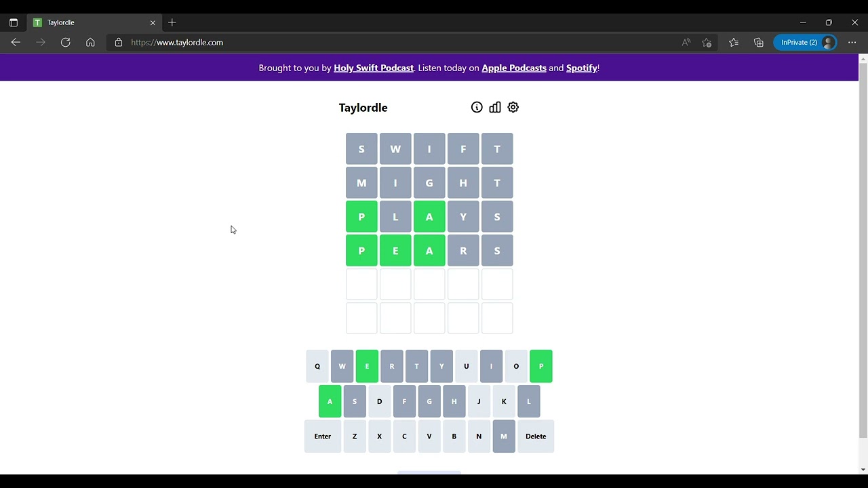Open the statistics bar chart icon
This screenshot has width=868, height=488.
tap(495, 107)
